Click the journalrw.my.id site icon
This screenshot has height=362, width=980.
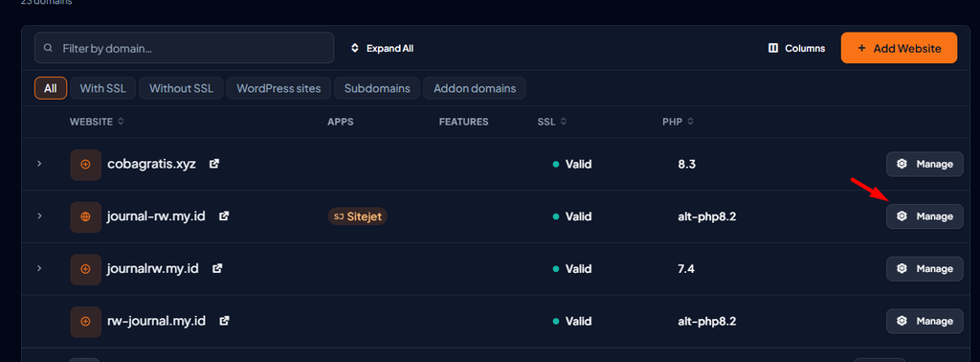click(85, 269)
